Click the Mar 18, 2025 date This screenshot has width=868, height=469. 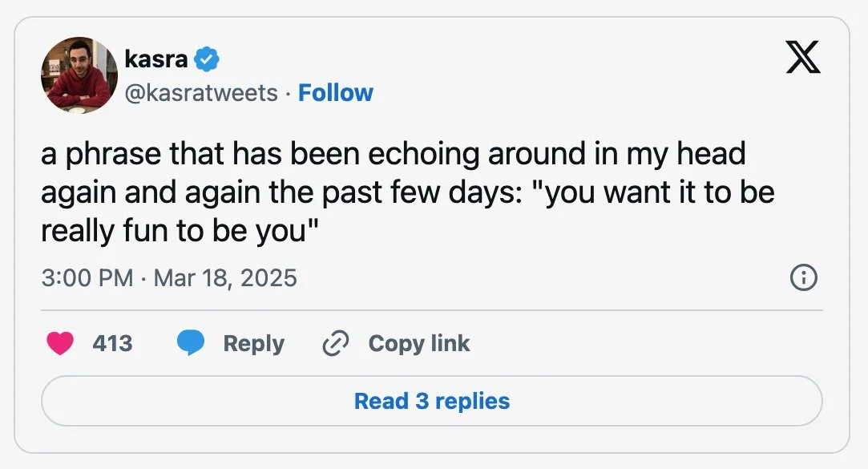[x=225, y=278]
